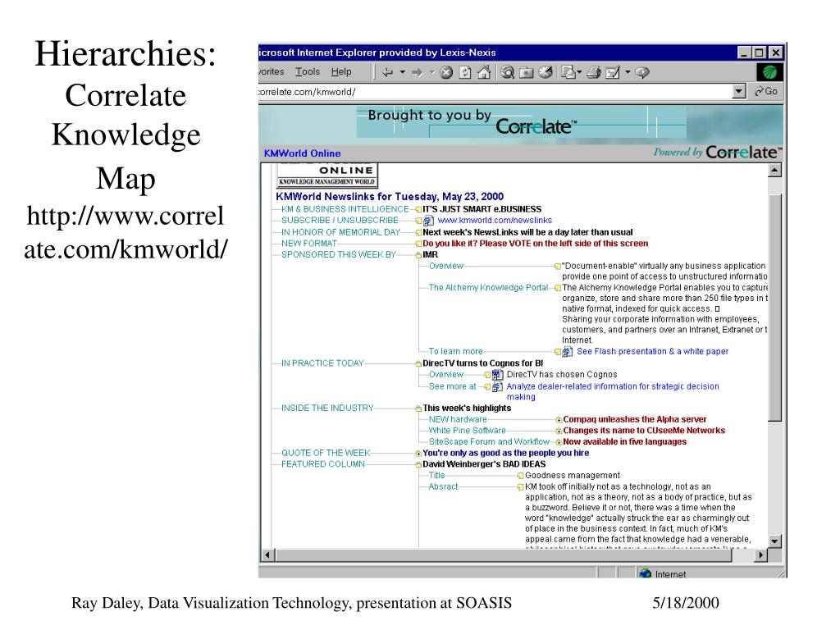This screenshot has height=630, width=840.
Task: Open Analyze dealer-related information link
Action: coord(613,391)
